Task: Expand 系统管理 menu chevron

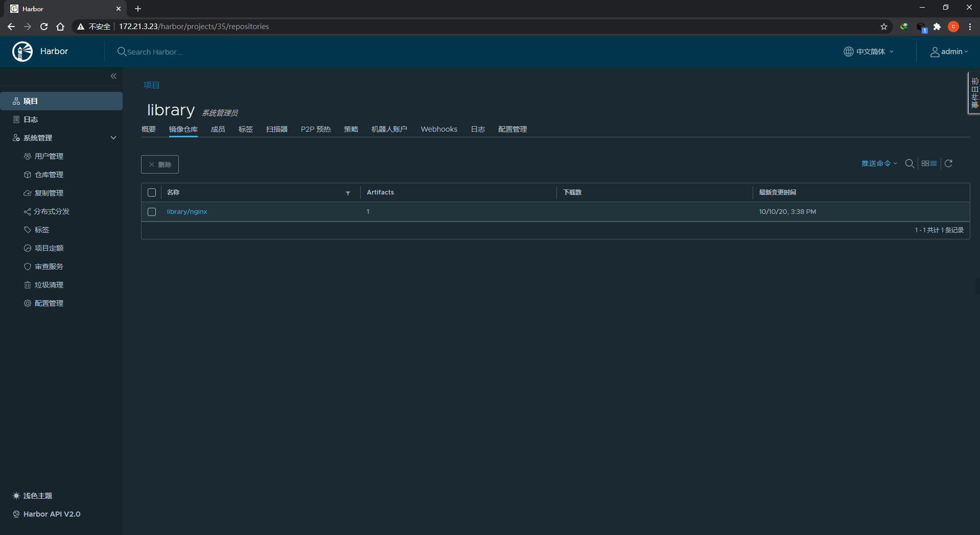Action: (x=113, y=138)
